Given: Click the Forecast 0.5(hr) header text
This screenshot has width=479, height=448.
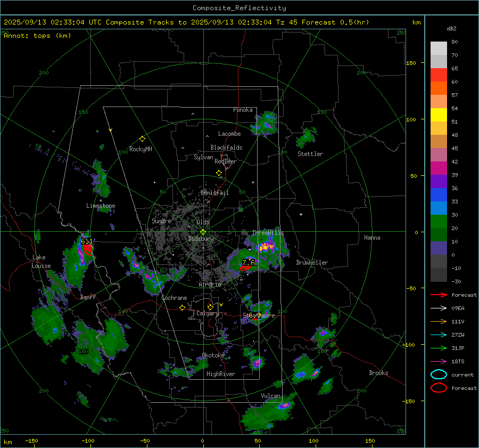Looking at the screenshot, I should click(x=335, y=22).
